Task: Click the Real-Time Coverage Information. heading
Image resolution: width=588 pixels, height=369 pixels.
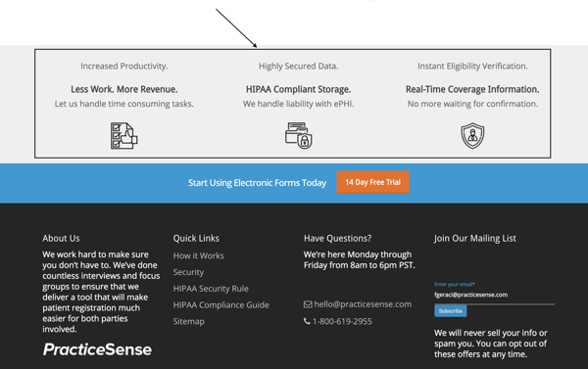Action: 472,89
